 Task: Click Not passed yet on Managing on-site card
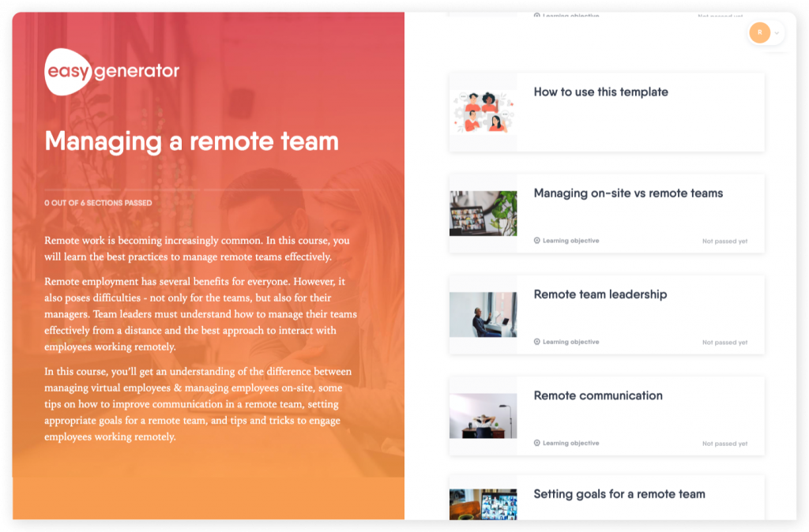[724, 242]
